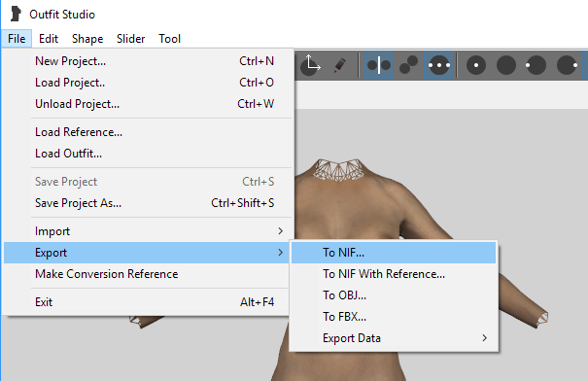Viewport: 588px width, 381px height.
Task: Toggle connected-points edit mode icon
Action: [x=408, y=65]
